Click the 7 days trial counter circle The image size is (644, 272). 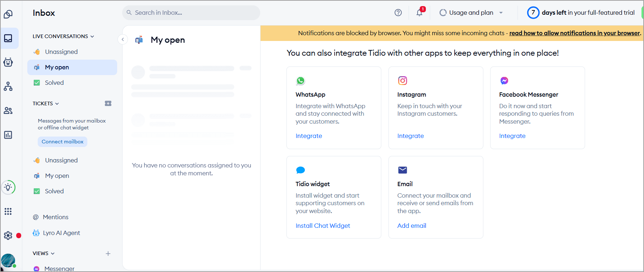pos(533,13)
